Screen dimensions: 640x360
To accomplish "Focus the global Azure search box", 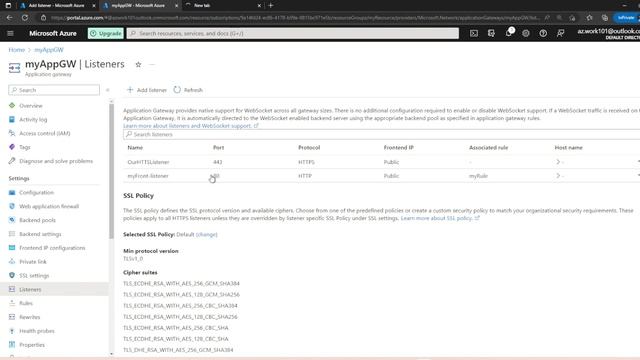I will click(x=293, y=33).
